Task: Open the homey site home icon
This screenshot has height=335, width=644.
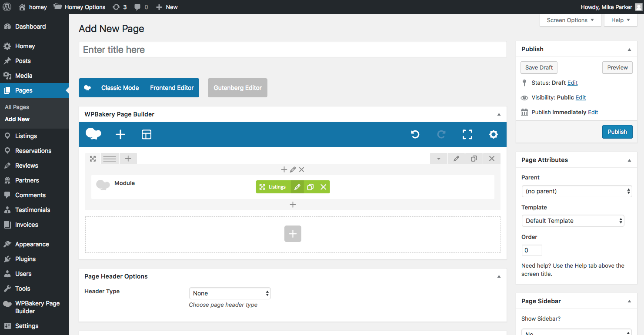Action: (x=22, y=7)
